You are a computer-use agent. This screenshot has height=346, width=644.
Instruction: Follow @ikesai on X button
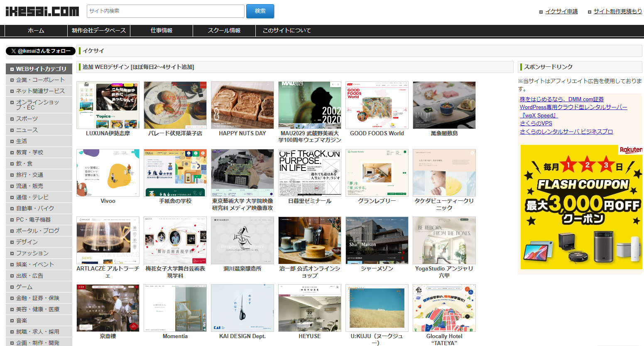click(41, 51)
